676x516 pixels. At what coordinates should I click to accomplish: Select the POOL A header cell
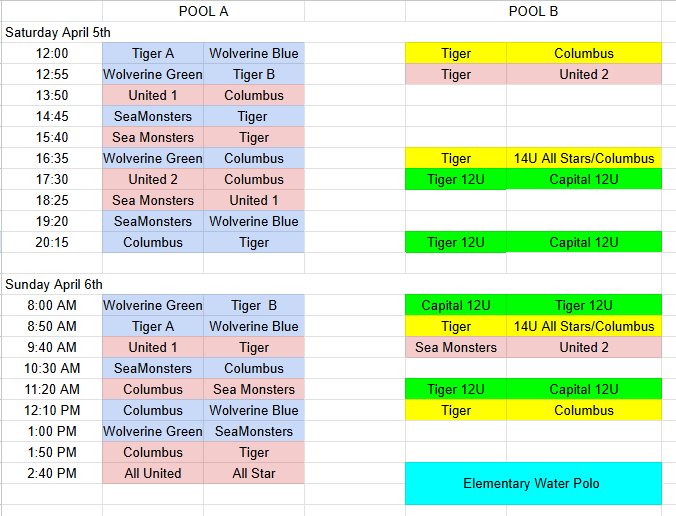pyautogui.click(x=203, y=11)
